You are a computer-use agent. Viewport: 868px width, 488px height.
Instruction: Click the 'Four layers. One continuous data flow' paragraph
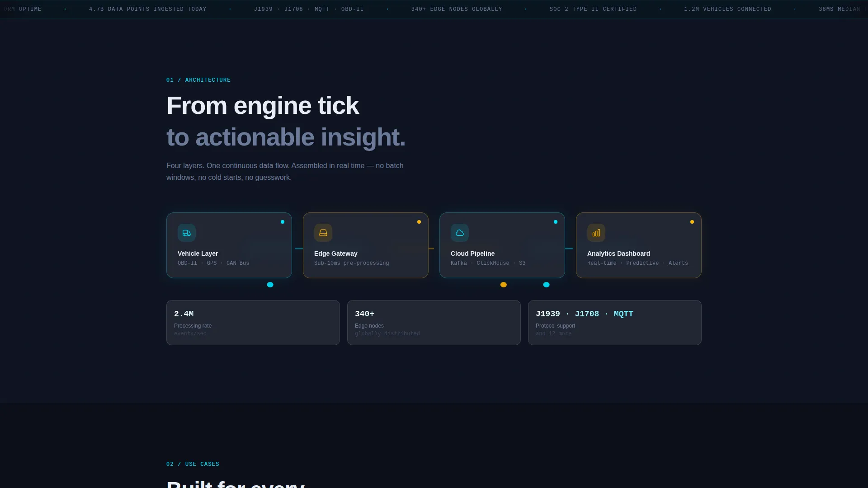[x=285, y=171]
